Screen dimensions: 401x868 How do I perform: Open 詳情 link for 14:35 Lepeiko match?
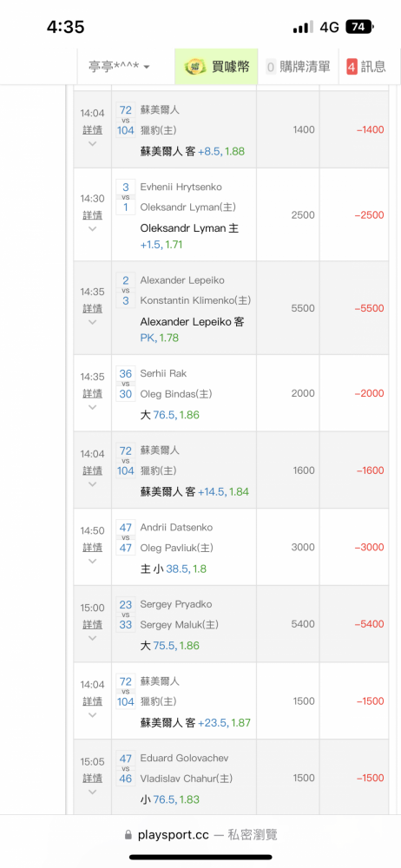pyautogui.click(x=93, y=308)
